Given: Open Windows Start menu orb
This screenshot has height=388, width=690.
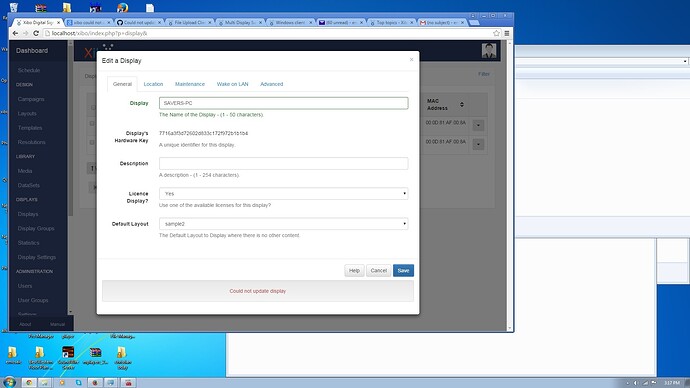Looking at the screenshot, I should coord(9,382).
